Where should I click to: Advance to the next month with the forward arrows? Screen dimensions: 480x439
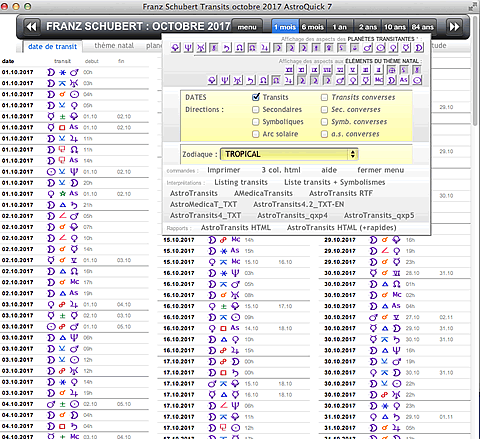pos(454,26)
